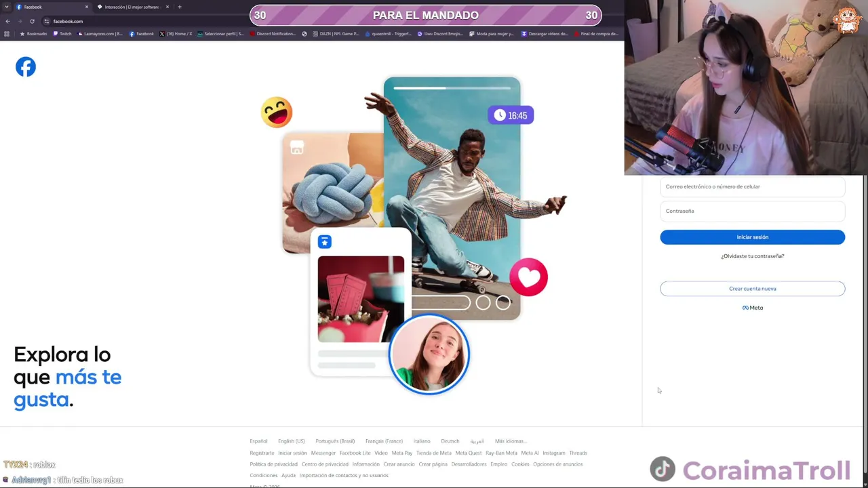Open the Twitch bookmark
This screenshot has height=488, width=868.
click(x=62, y=34)
